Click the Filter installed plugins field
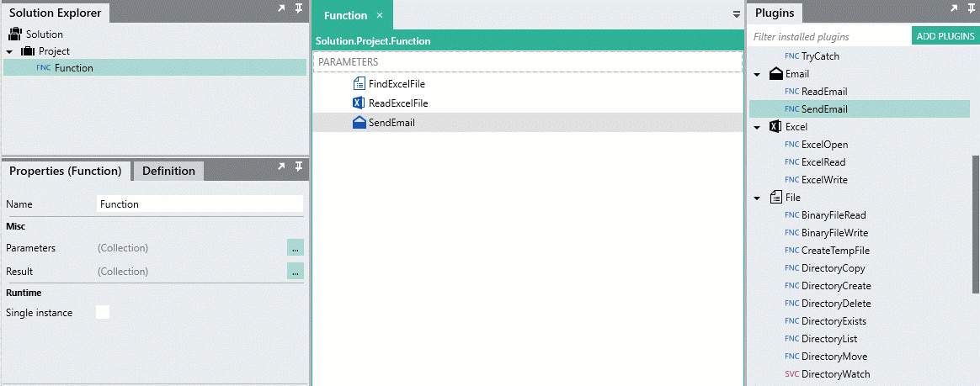This screenshot has width=980, height=386. 828,37
